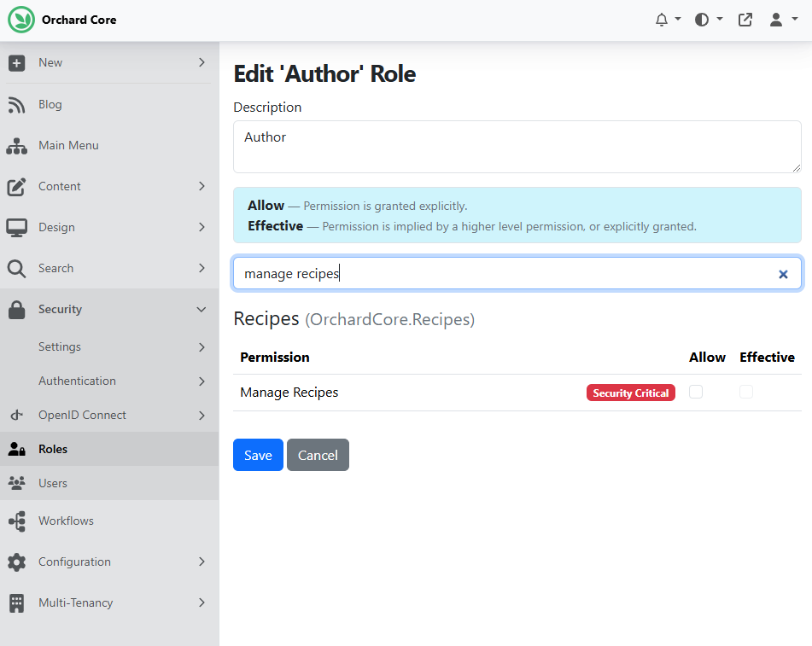Expand the Content menu chevron
812x646 pixels.
[x=202, y=186]
